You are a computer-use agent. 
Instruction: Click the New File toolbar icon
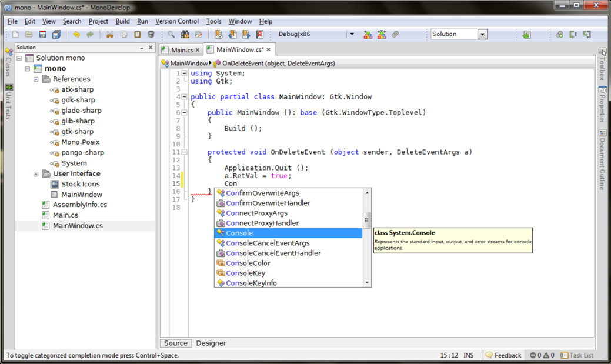(x=16, y=34)
